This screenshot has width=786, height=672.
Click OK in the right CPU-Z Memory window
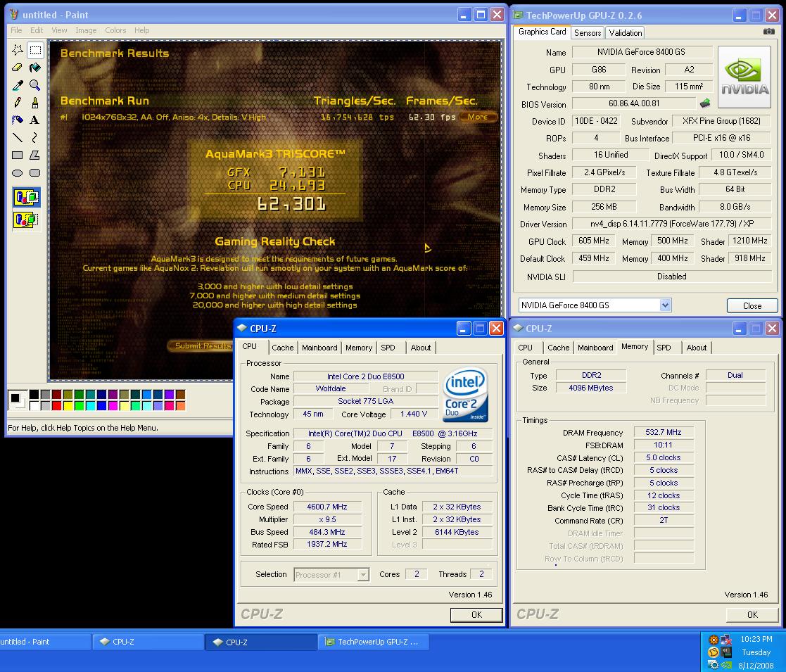click(x=752, y=615)
